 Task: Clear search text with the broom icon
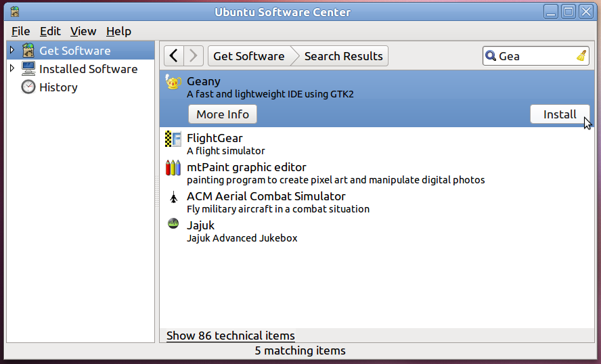[581, 56]
